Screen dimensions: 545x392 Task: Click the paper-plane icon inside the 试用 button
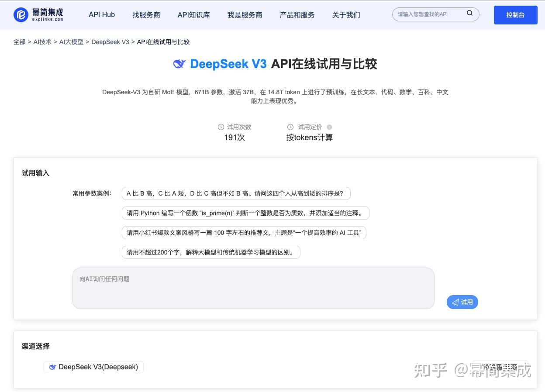[x=456, y=302]
